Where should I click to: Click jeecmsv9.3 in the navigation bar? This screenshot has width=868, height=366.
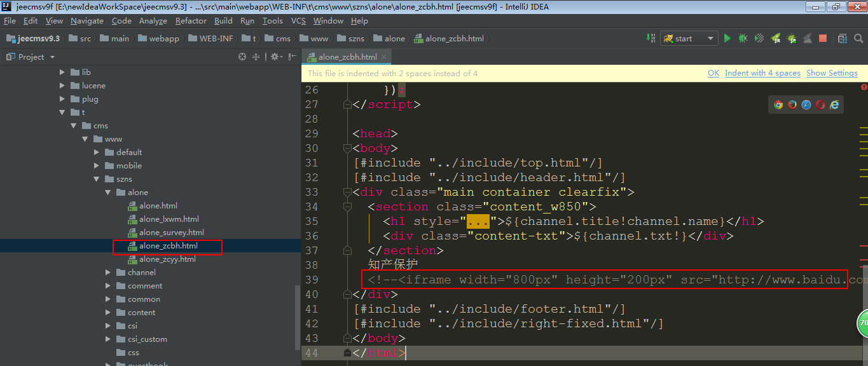coord(33,38)
